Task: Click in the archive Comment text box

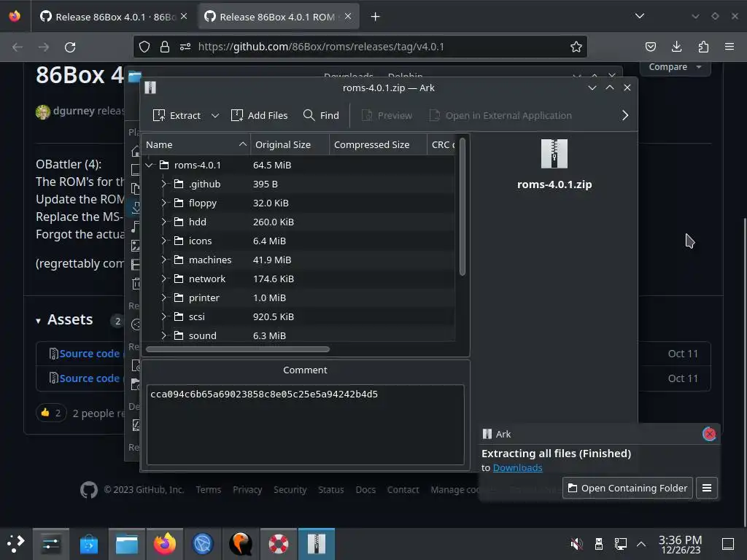Action: (306, 425)
